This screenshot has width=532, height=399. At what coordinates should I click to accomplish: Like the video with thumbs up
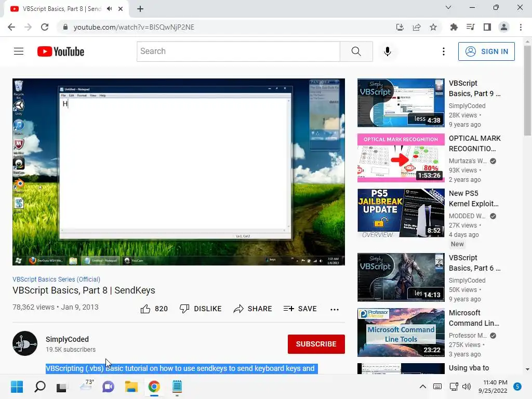pyautogui.click(x=154, y=309)
